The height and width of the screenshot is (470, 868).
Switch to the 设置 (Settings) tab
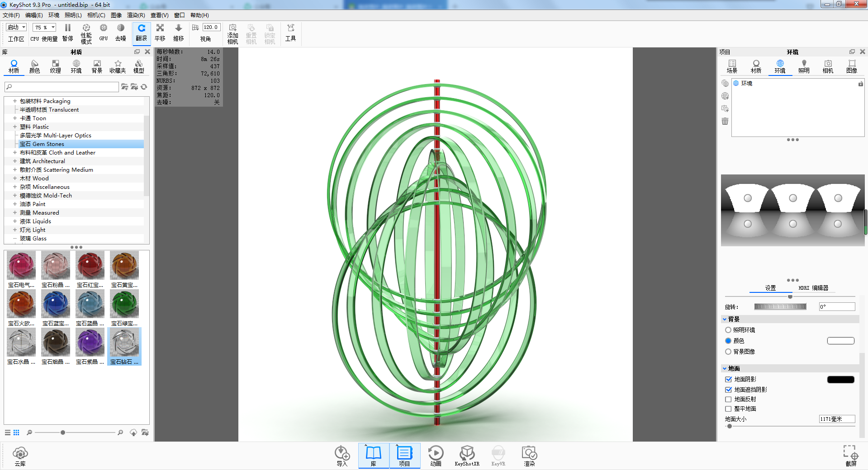(x=770, y=288)
